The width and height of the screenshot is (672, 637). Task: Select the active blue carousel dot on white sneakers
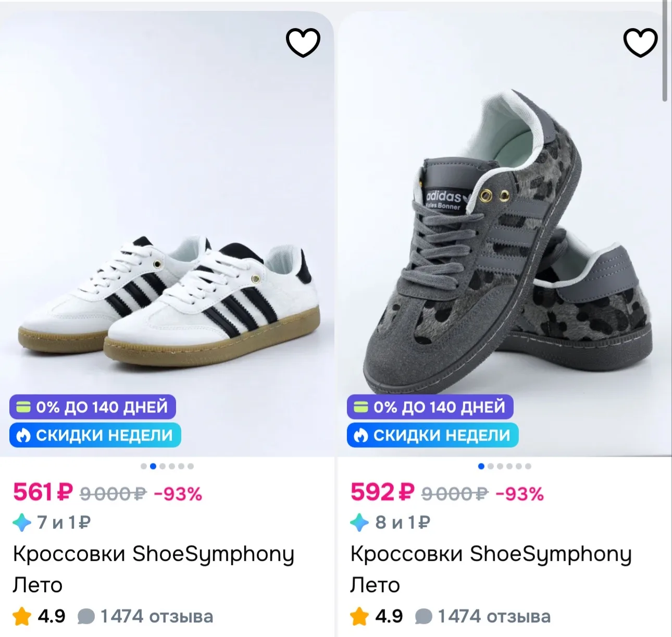point(153,466)
